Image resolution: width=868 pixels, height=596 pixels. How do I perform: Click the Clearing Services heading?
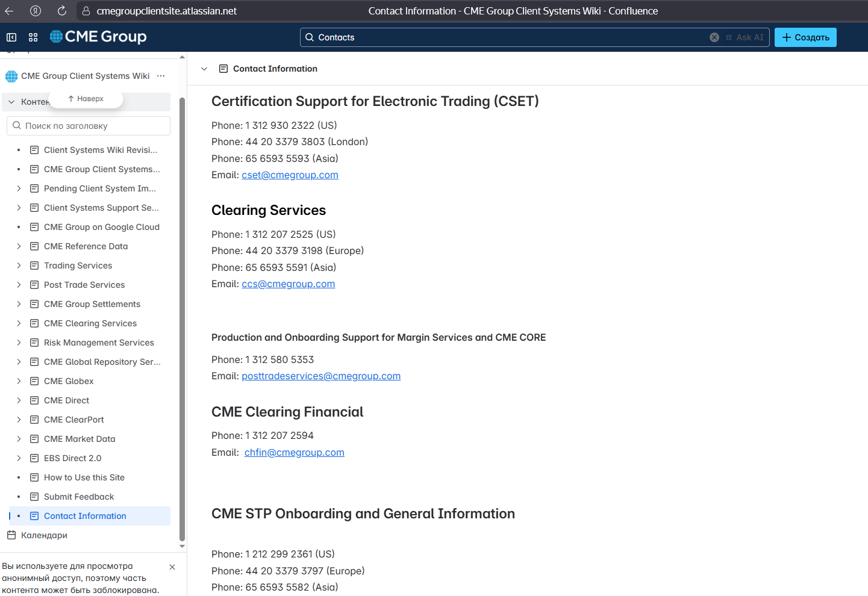pyautogui.click(x=269, y=210)
